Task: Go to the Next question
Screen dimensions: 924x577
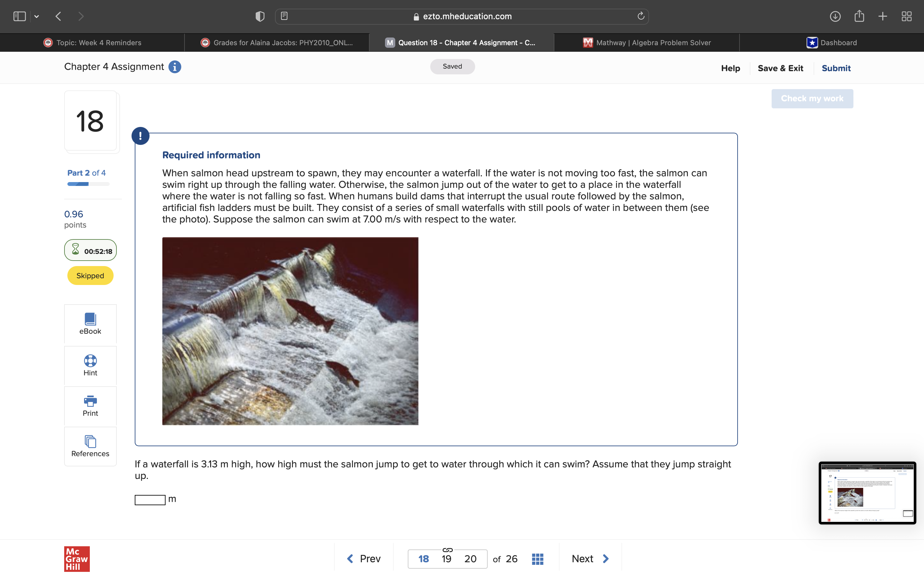Action: pyautogui.click(x=589, y=559)
